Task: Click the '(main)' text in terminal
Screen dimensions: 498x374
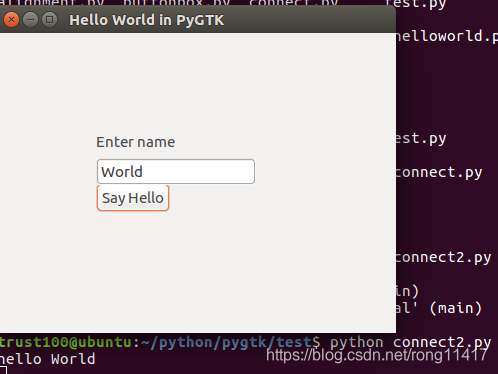Action: point(456,308)
